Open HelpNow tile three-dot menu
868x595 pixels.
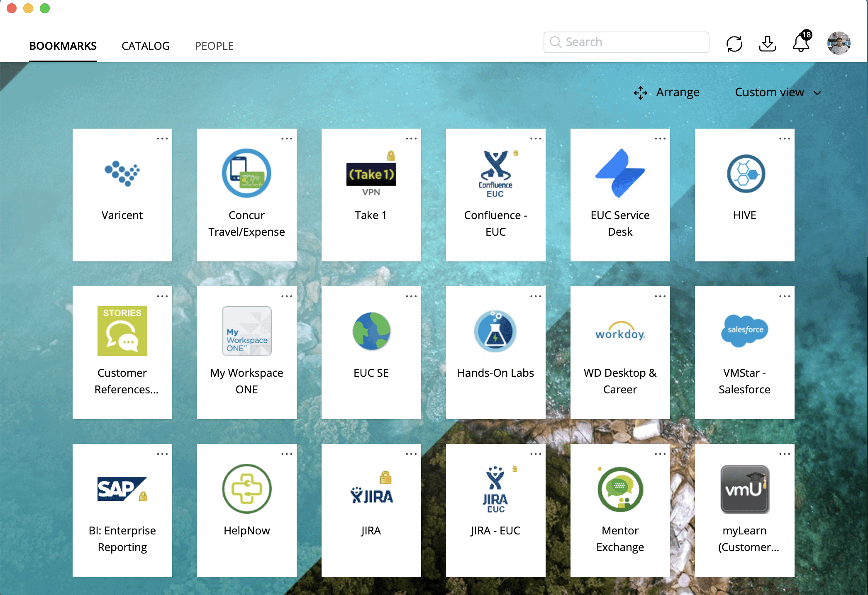[287, 454]
